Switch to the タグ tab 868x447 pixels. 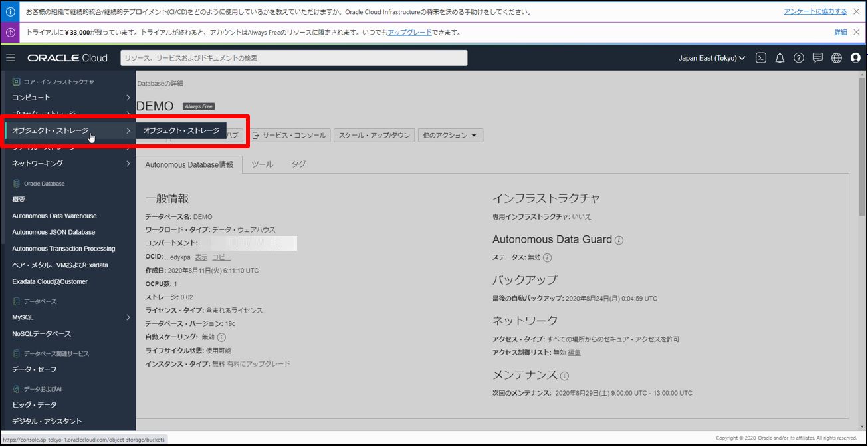point(298,164)
